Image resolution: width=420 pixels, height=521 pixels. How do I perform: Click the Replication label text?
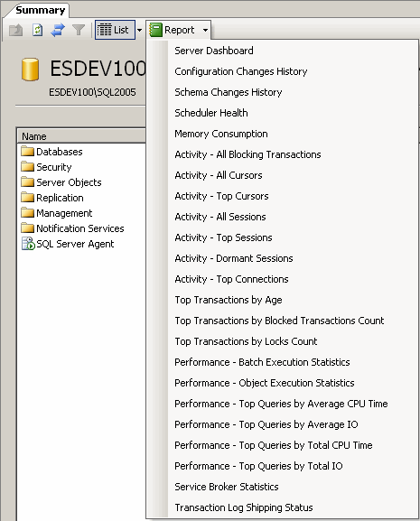(x=60, y=198)
